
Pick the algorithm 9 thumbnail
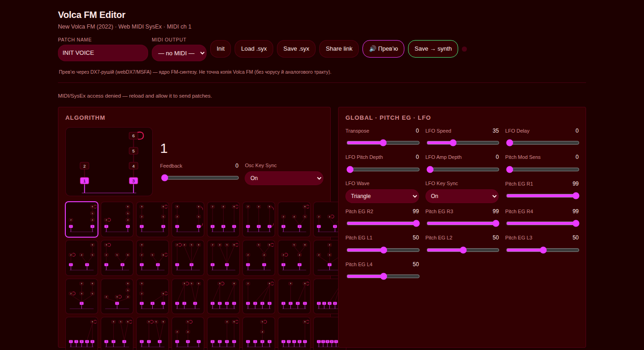(x=81, y=258)
